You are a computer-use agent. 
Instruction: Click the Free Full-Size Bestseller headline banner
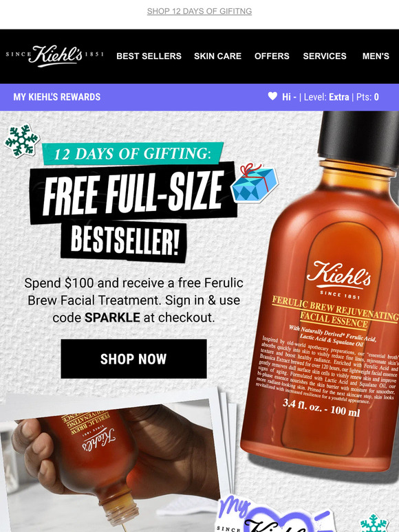pos(133,212)
